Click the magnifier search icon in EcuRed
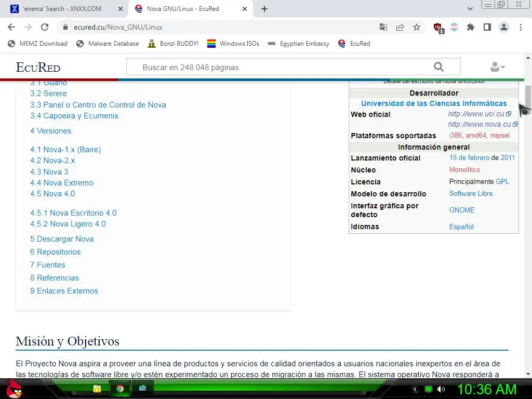The height and width of the screenshot is (399, 532). 438,67
